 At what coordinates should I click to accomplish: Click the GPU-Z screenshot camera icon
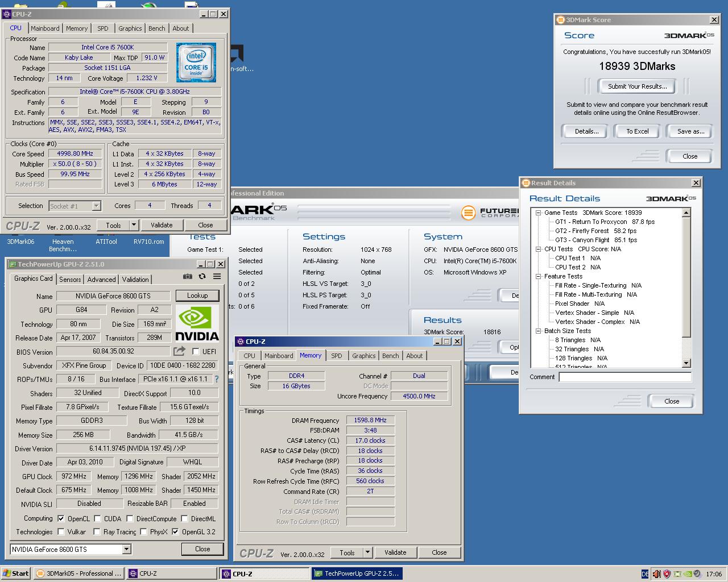click(x=187, y=277)
